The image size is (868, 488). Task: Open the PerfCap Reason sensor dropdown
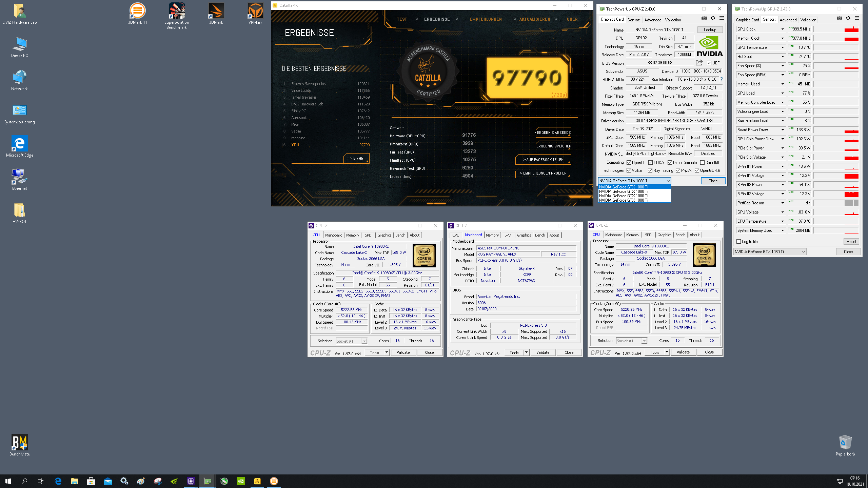pos(782,203)
